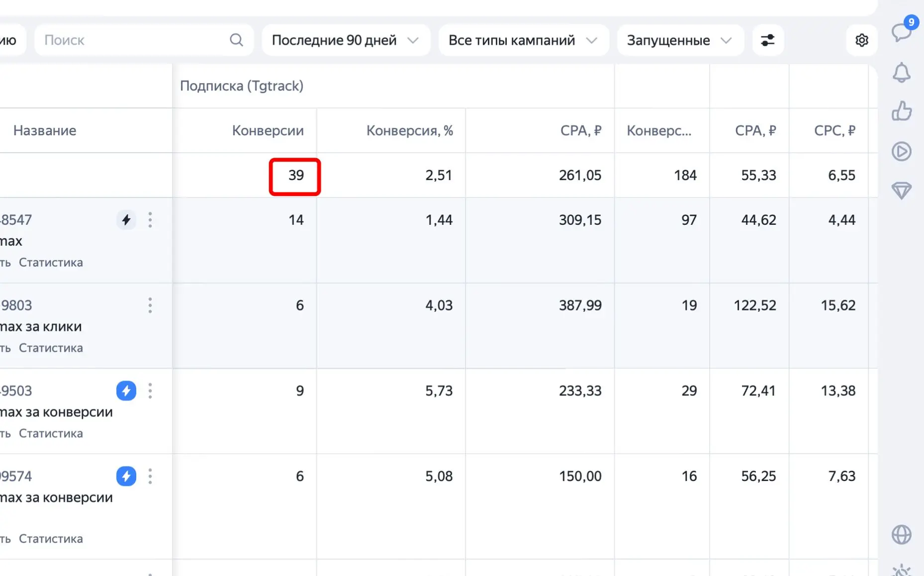Open the three-dot menu for campaign 9503
Image resolution: width=924 pixels, height=576 pixels.
coord(150,390)
